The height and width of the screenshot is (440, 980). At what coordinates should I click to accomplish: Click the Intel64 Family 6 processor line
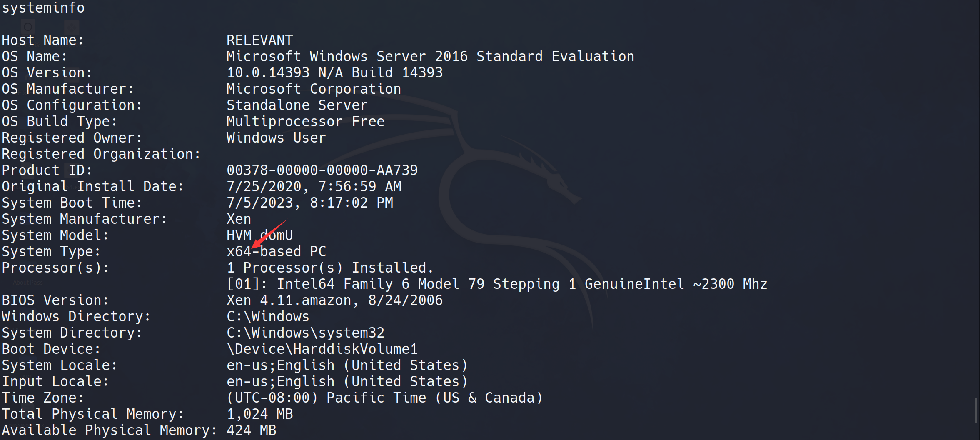[x=496, y=284]
